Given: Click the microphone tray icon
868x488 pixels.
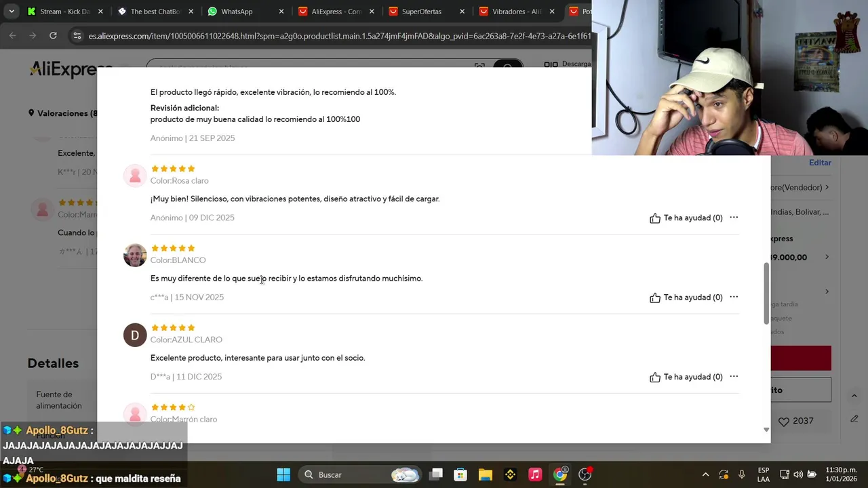Looking at the screenshot, I should tap(742, 474).
